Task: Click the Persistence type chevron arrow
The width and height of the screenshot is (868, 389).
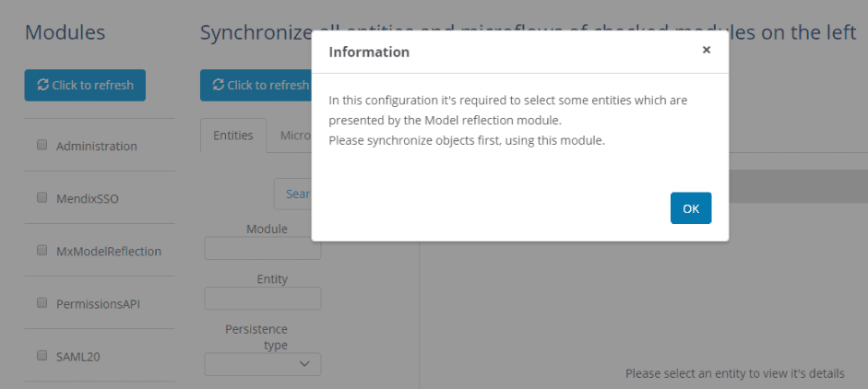Action: 303,364
